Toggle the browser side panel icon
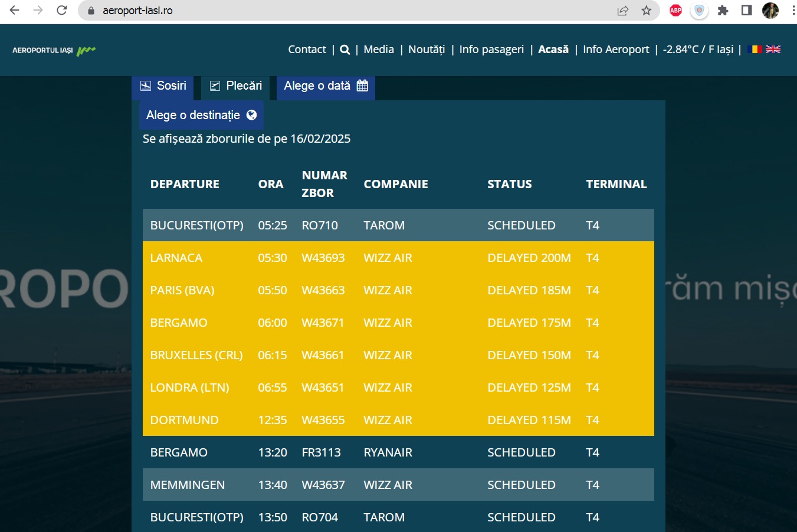This screenshot has width=797, height=532. (x=747, y=11)
